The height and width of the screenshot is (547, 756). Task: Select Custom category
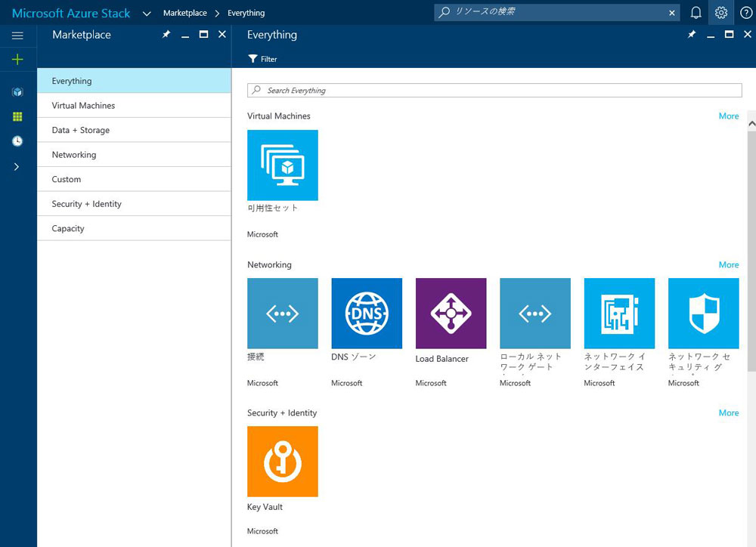[x=134, y=179]
